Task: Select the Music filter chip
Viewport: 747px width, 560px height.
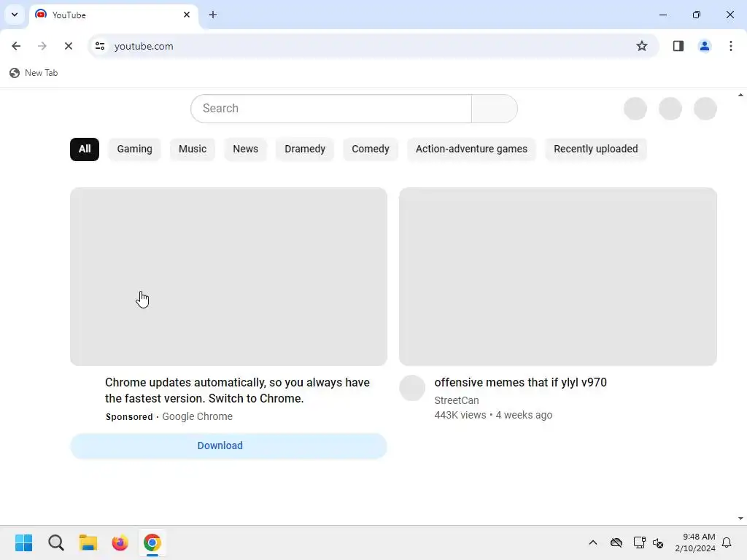Action: 193,149
